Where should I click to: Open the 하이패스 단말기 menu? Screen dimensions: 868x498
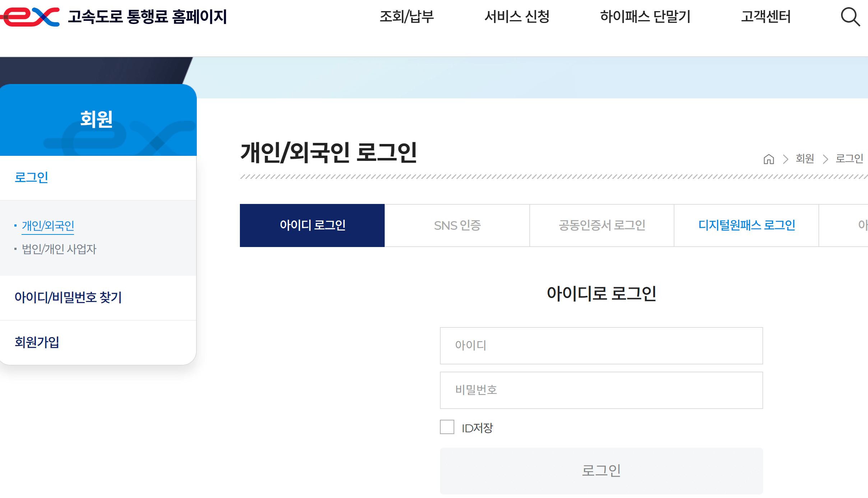point(645,16)
